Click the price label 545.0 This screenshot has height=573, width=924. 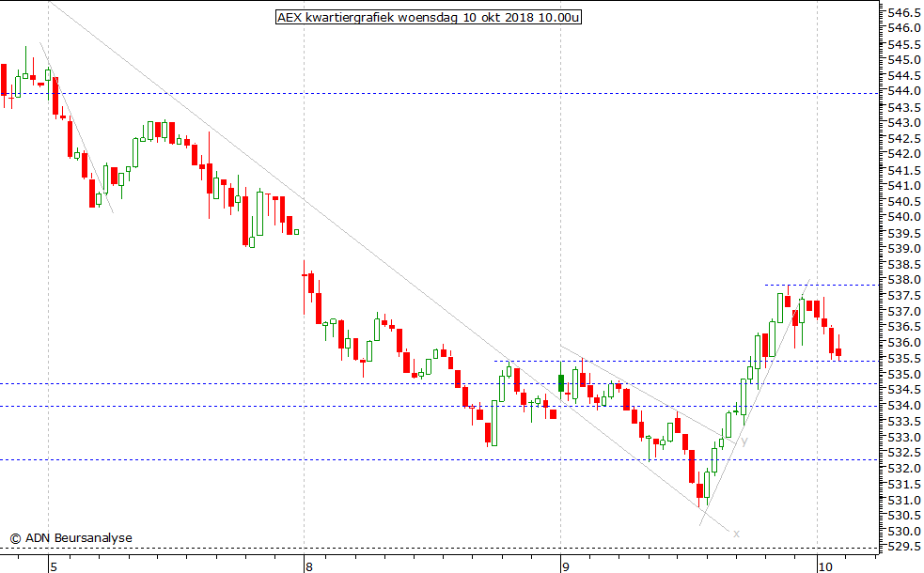pos(904,60)
